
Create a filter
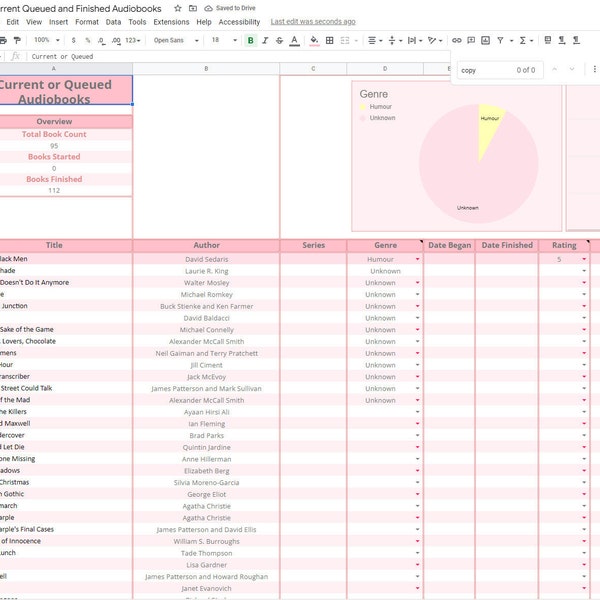pos(500,40)
